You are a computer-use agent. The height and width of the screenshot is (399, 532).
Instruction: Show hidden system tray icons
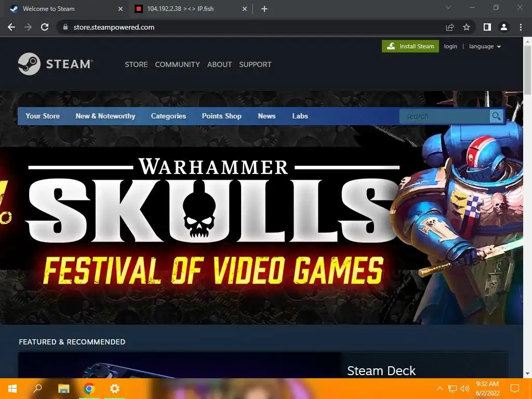(x=440, y=389)
